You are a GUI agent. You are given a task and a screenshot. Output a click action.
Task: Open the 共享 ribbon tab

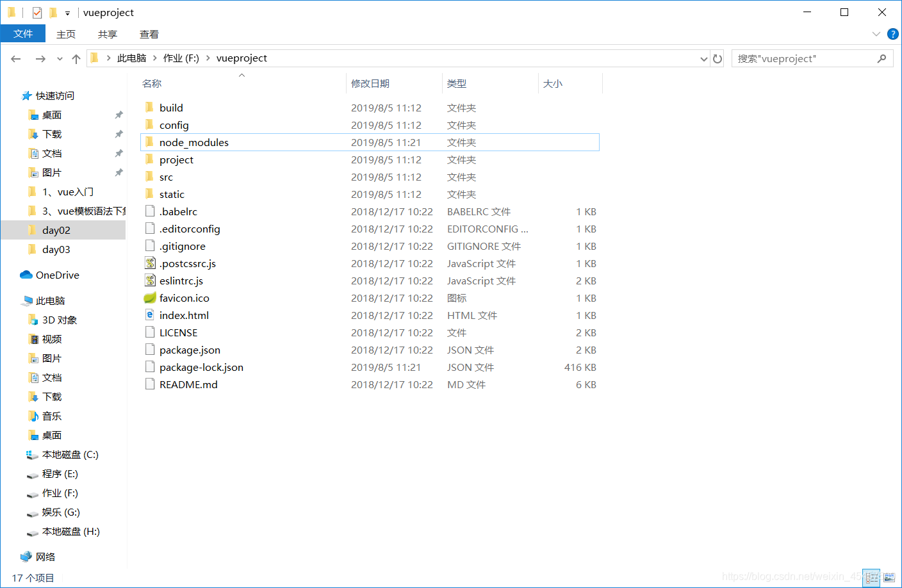(x=108, y=34)
